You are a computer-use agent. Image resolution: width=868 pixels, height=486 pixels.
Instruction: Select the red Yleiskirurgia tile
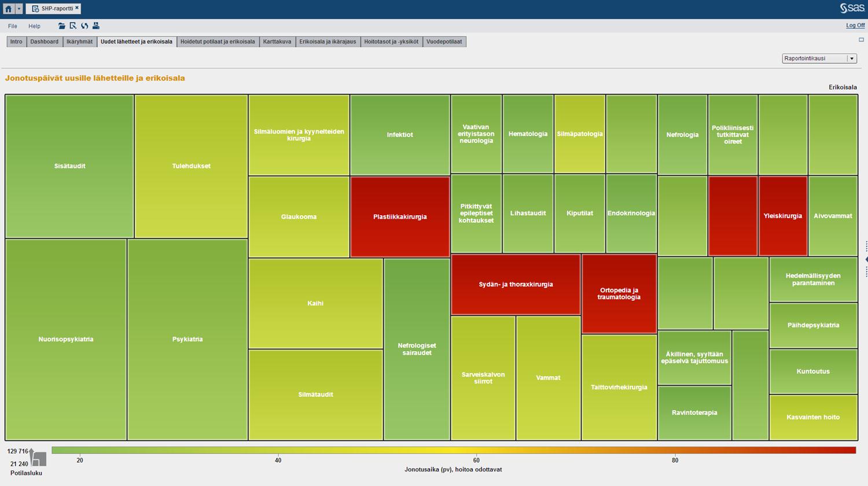click(x=783, y=216)
